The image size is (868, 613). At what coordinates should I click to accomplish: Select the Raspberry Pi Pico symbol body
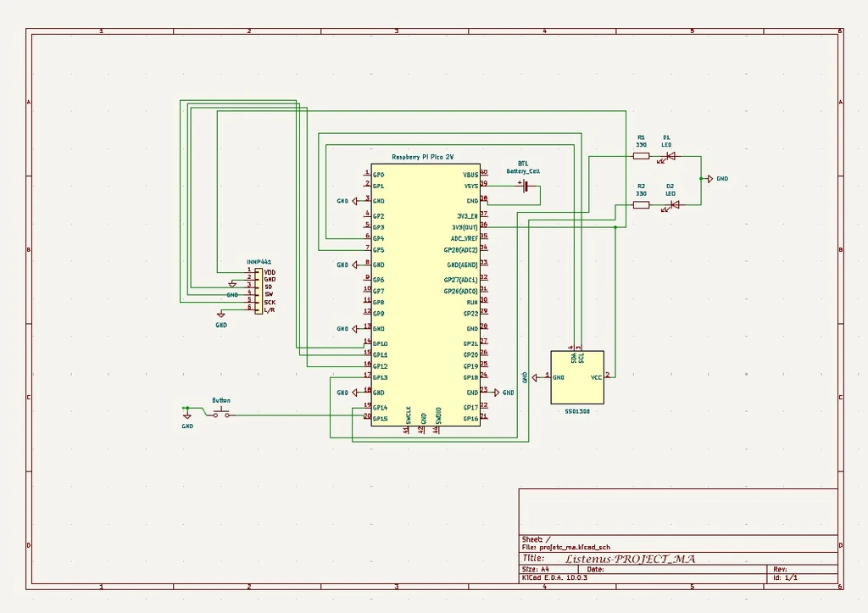click(426, 294)
